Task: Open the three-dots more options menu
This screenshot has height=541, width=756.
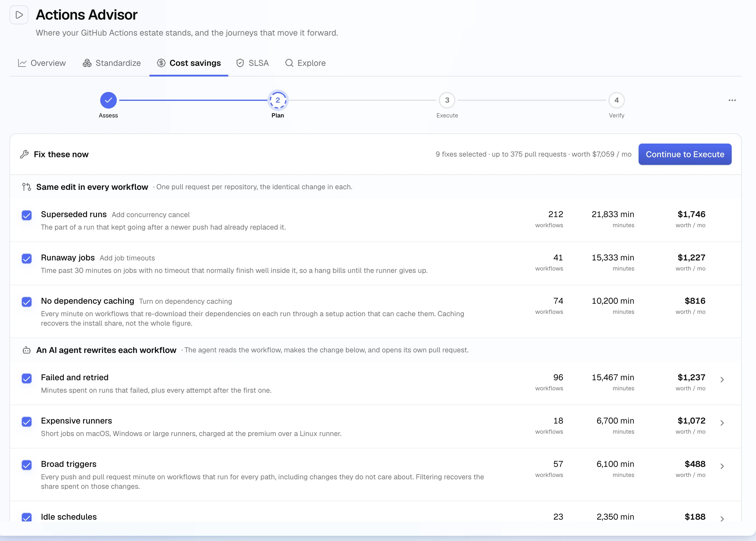Action: coord(732,100)
